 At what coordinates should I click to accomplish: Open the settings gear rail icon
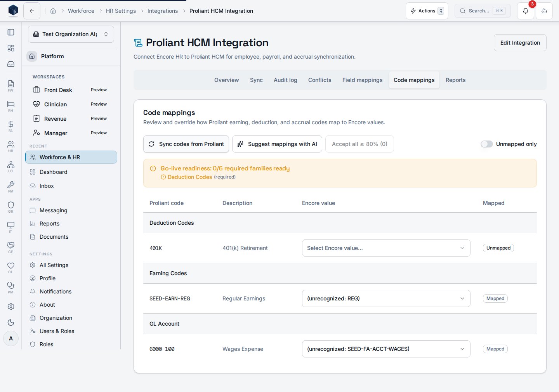[11, 307]
